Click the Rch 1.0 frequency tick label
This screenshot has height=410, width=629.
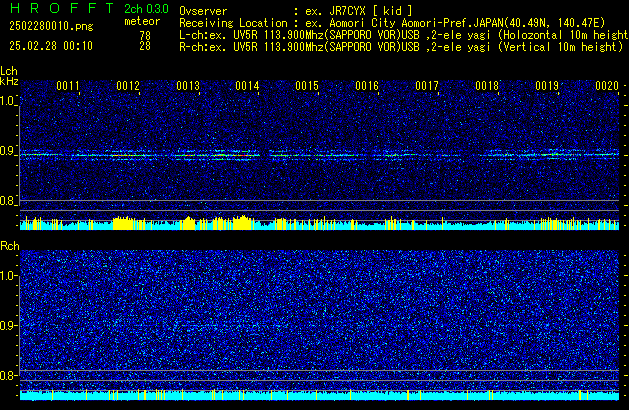(8, 276)
